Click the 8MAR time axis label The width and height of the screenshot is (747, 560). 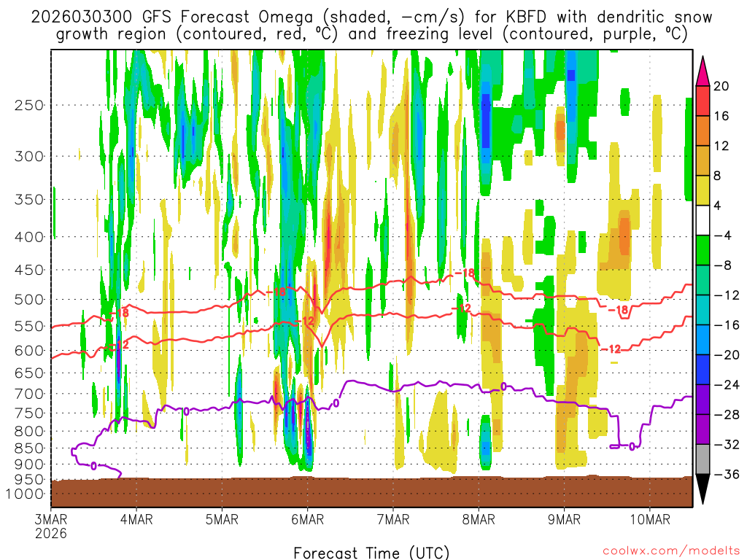tap(479, 519)
